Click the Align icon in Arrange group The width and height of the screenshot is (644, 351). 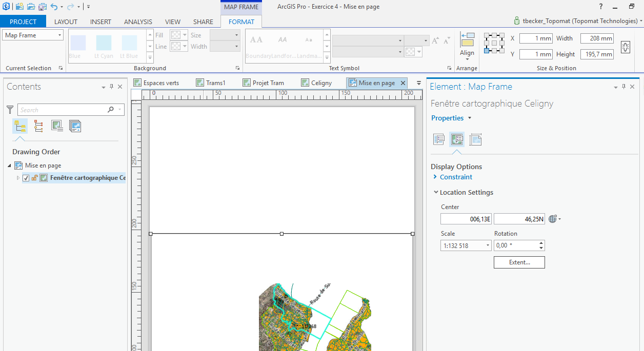[x=467, y=46]
